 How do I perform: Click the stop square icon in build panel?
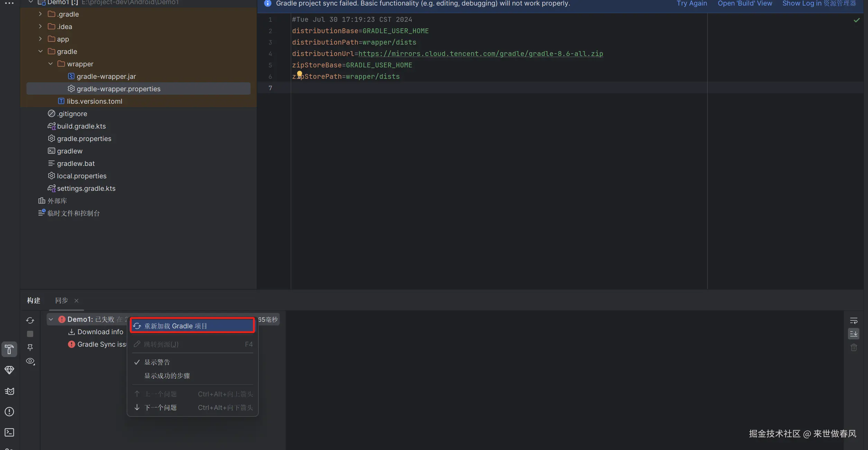pos(30,334)
